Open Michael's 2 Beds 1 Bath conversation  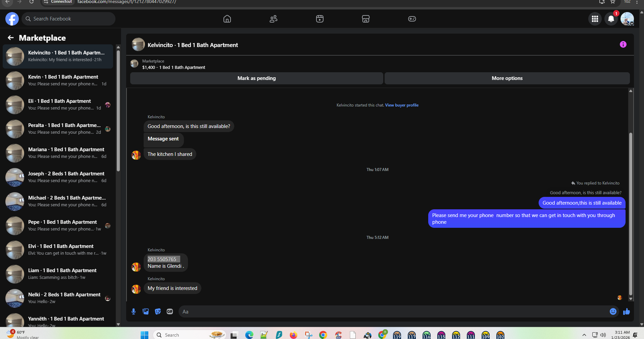tap(58, 201)
